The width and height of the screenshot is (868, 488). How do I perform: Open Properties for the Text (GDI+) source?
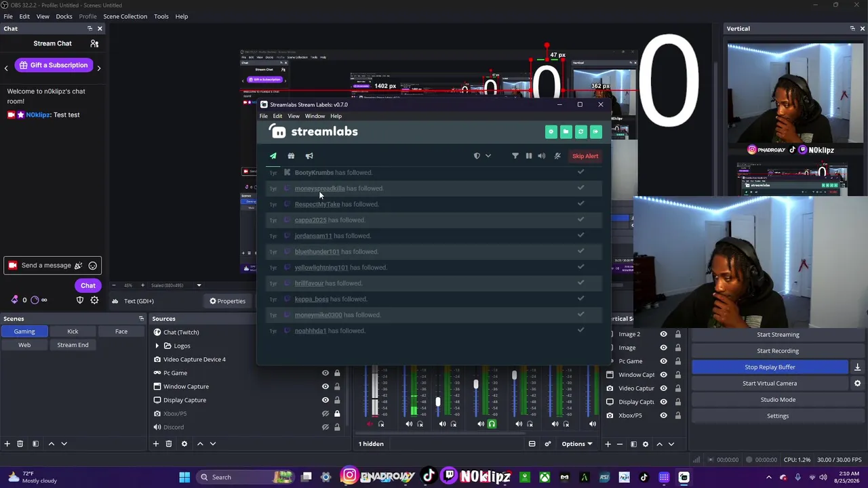click(227, 301)
